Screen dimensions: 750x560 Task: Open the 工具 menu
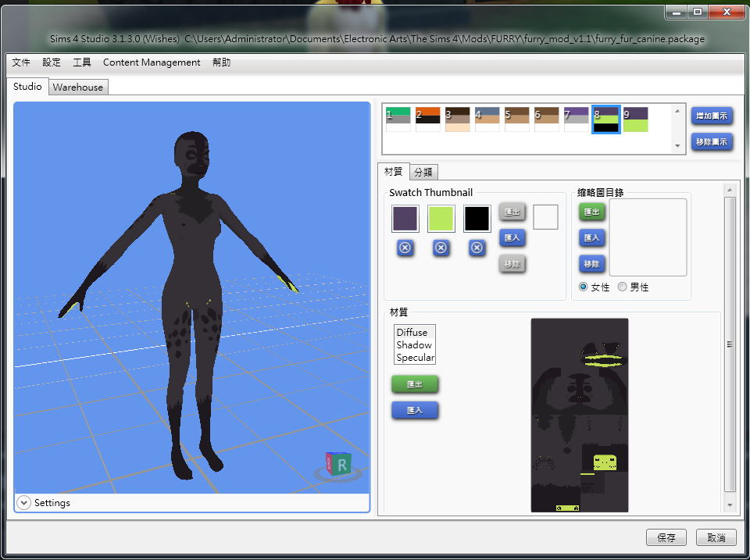point(82,62)
